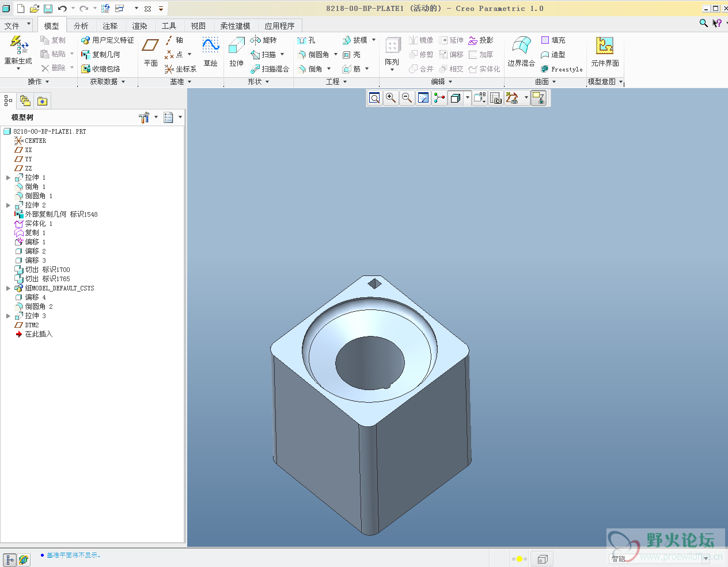
Task: Click the Zoom In magnifier icon
Action: [390, 98]
